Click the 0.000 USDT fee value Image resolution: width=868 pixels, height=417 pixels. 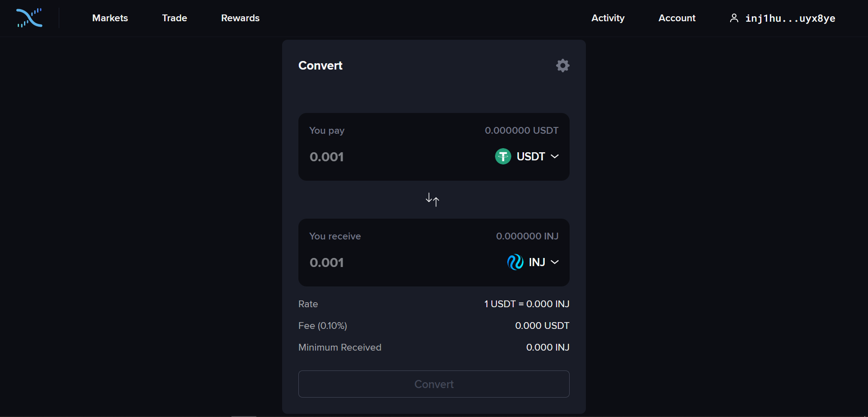pyautogui.click(x=542, y=326)
